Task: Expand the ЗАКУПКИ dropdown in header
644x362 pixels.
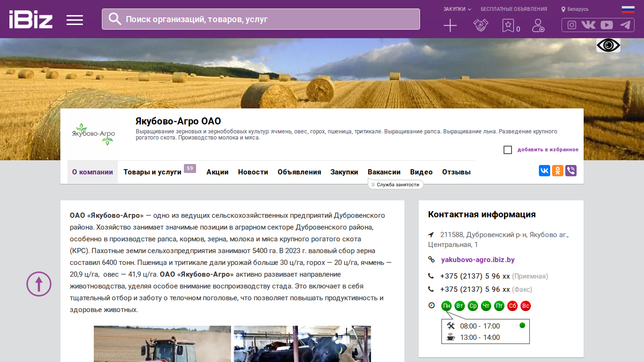Action: pos(457,9)
